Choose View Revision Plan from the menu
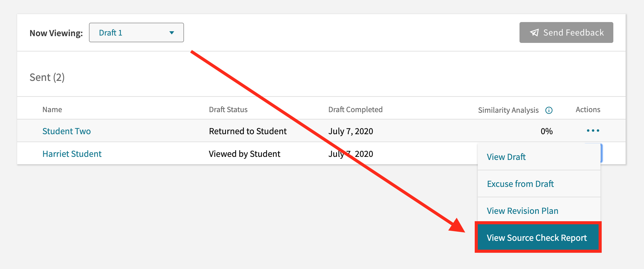The width and height of the screenshot is (644, 269). point(523,210)
